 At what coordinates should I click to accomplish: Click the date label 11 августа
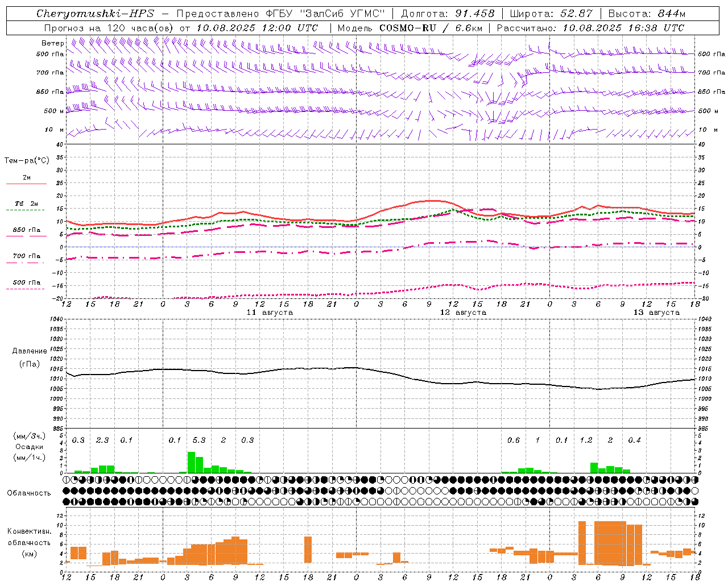coord(270,313)
